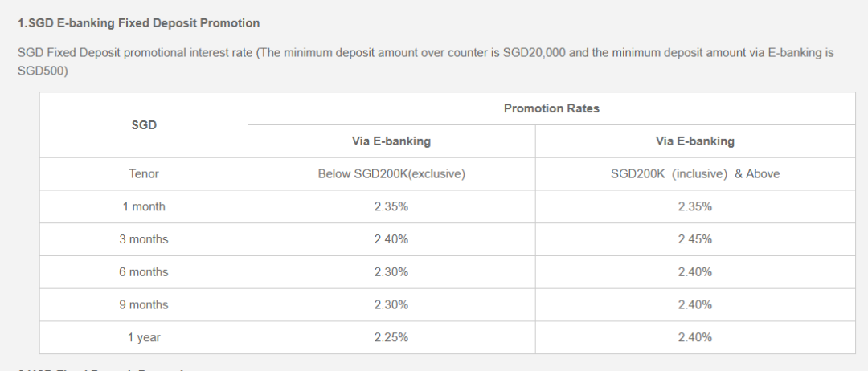Click the 2.45% rate for 3 months
The image size is (868, 371).
pyautogui.click(x=695, y=239)
